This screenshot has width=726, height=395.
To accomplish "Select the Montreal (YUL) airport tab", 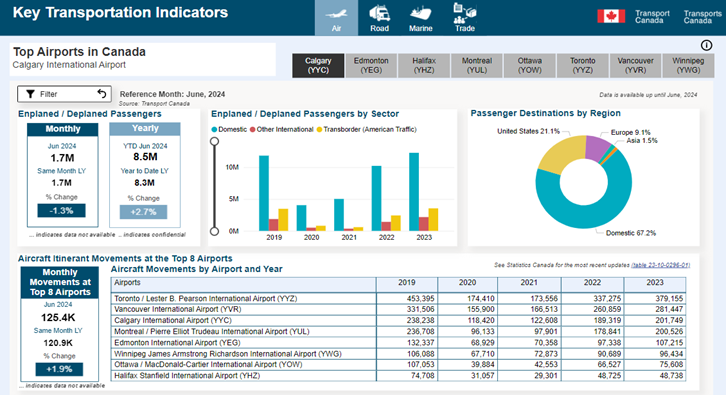I will click(x=477, y=65).
